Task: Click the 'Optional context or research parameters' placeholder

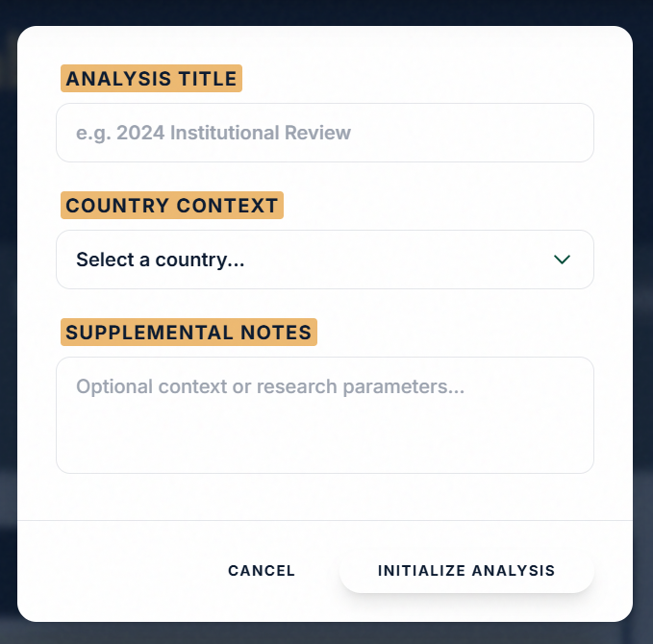Action: (x=270, y=386)
